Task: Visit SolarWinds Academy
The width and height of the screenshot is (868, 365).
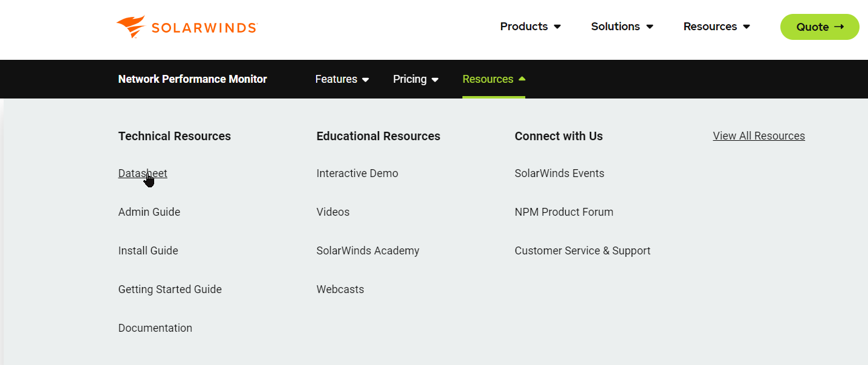Action: [368, 251]
